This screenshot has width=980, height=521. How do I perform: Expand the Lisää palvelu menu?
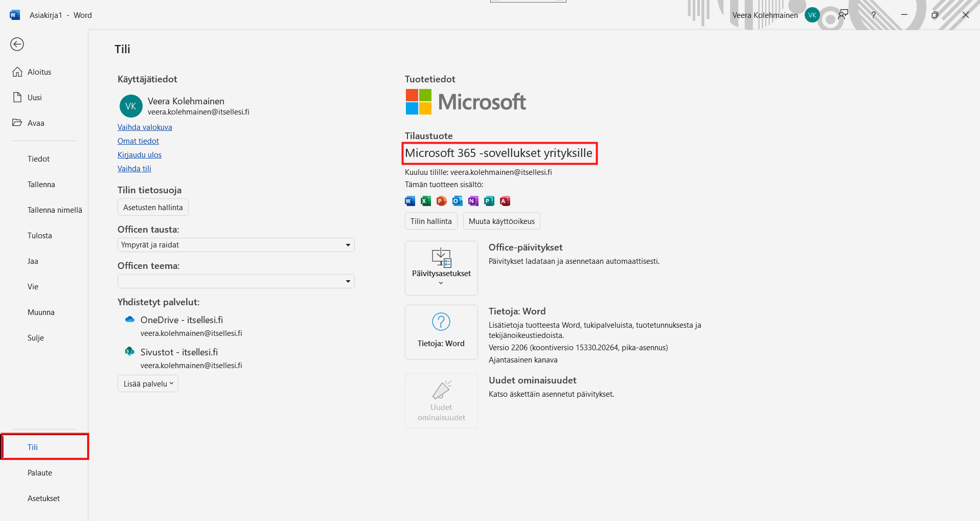pos(148,384)
